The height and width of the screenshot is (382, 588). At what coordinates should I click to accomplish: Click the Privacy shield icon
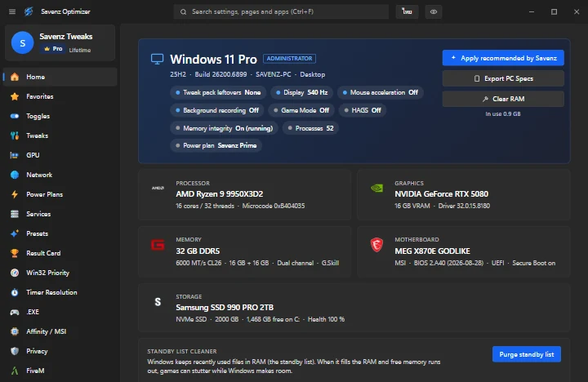point(15,351)
